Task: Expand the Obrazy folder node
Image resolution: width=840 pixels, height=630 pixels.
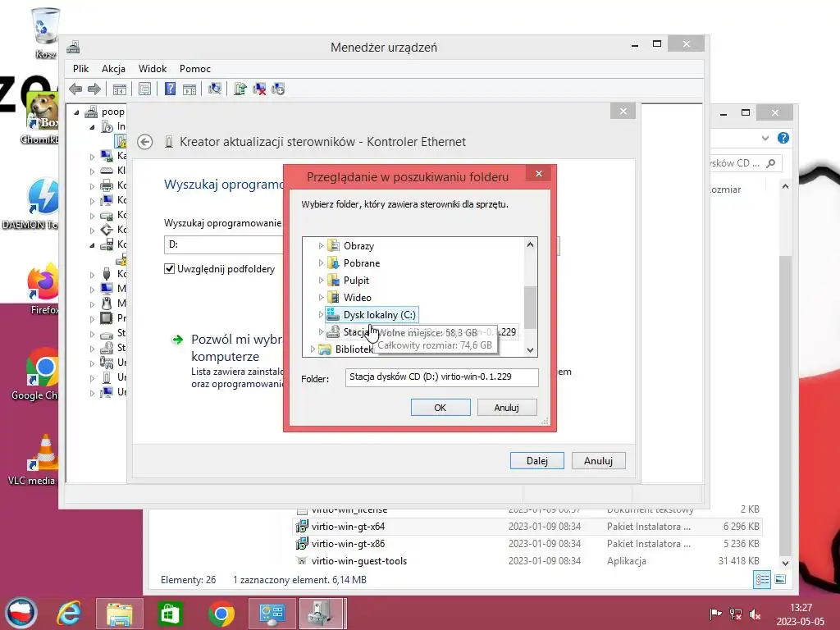Action: coord(321,246)
